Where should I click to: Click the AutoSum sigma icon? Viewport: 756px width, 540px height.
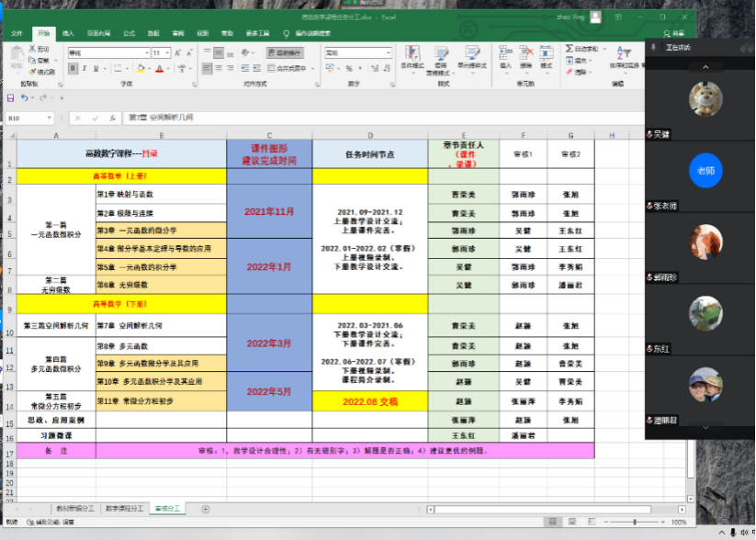click(567, 49)
